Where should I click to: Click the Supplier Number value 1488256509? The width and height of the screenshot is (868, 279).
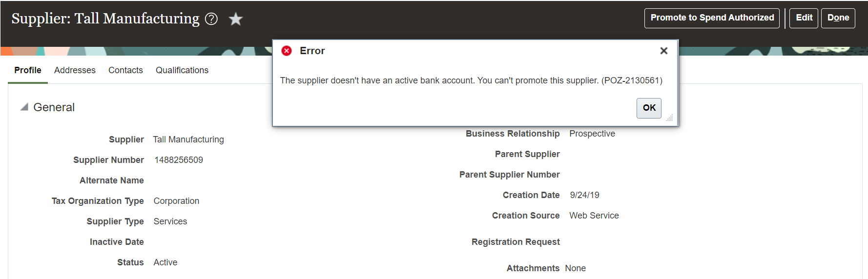(x=179, y=160)
